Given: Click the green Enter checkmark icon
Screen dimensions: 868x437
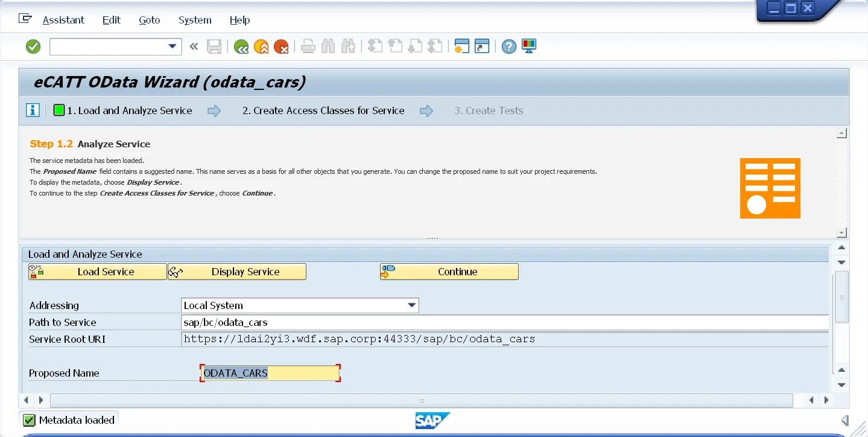Looking at the screenshot, I should click(x=33, y=46).
